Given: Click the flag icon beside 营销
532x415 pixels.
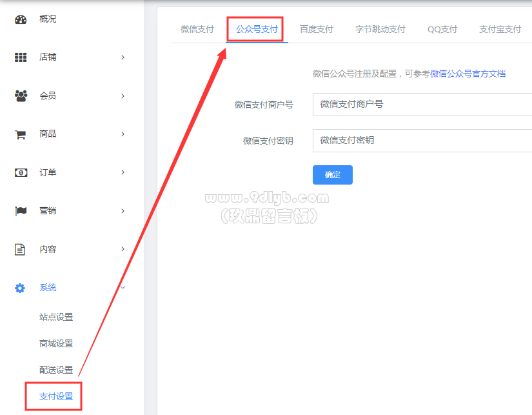Looking at the screenshot, I should coord(21,211).
